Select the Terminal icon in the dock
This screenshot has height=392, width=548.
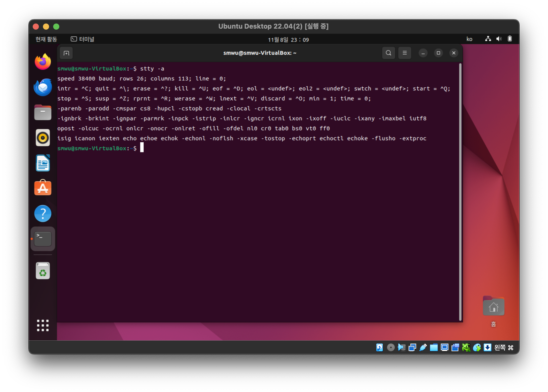(x=43, y=239)
